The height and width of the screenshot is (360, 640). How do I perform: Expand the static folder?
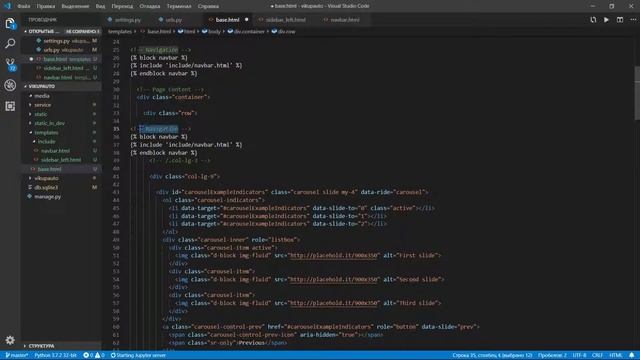pyautogui.click(x=61, y=114)
